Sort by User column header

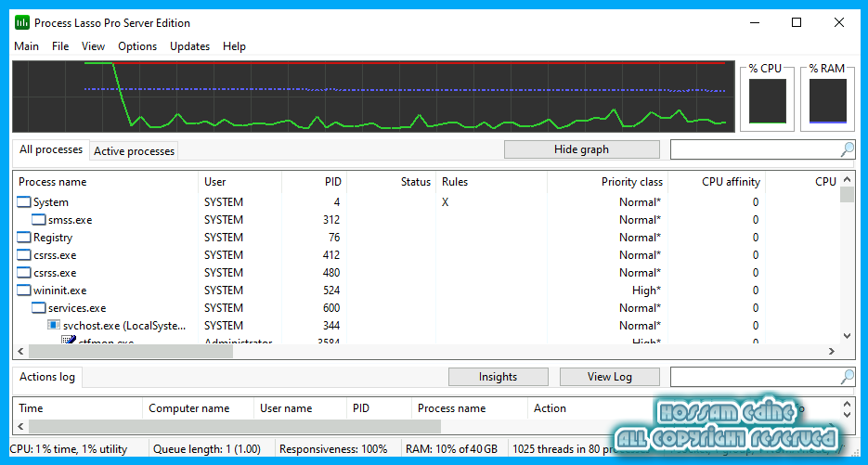coord(240,182)
